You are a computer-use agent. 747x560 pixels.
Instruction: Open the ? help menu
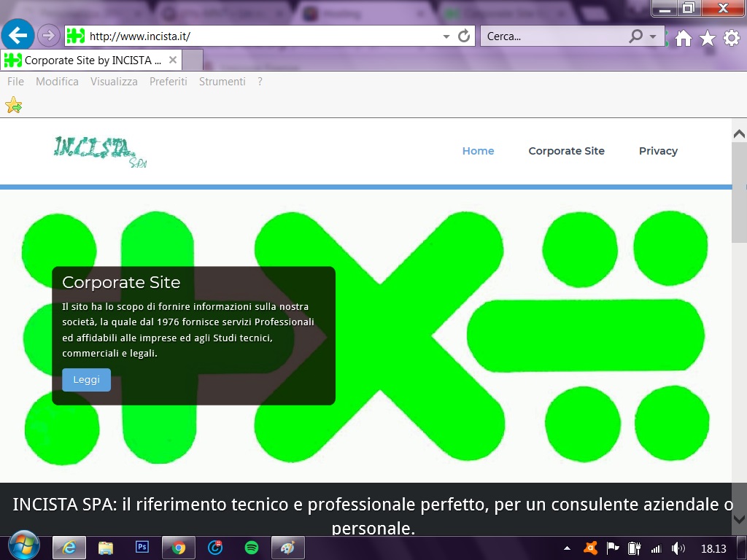coord(260,82)
